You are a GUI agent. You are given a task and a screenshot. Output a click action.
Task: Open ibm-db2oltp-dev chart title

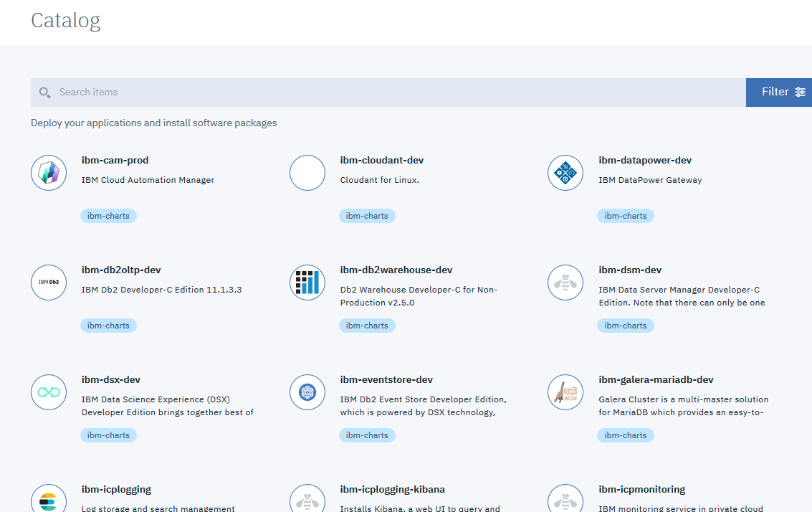pyautogui.click(x=121, y=270)
